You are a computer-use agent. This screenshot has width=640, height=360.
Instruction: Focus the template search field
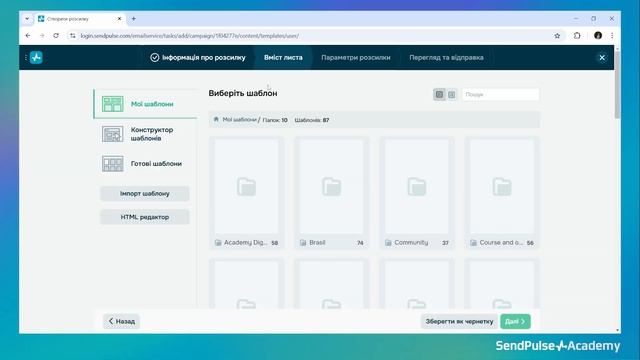point(500,94)
